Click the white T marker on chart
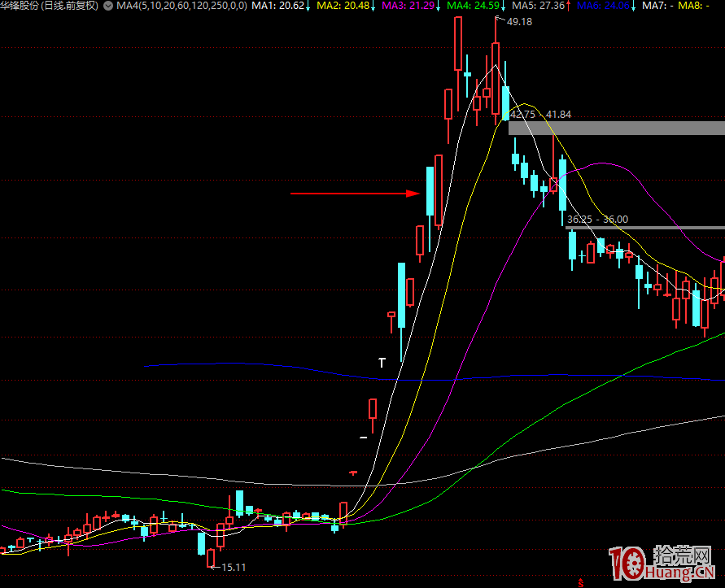 381,363
